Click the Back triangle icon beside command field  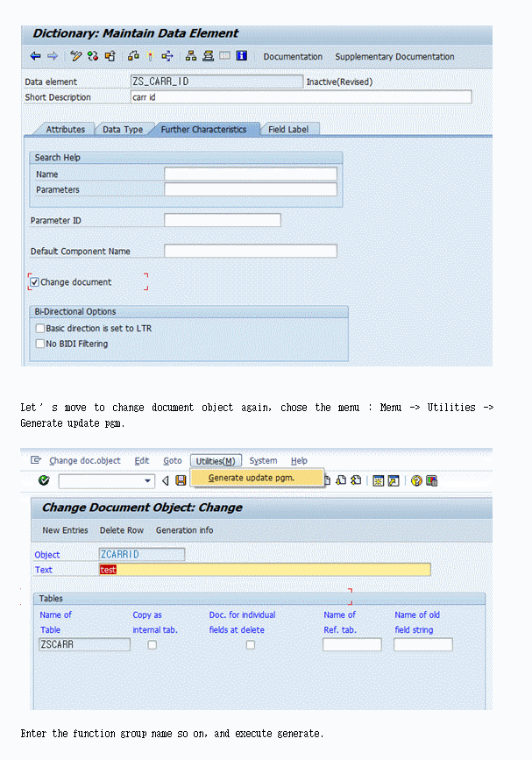pos(166,480)
